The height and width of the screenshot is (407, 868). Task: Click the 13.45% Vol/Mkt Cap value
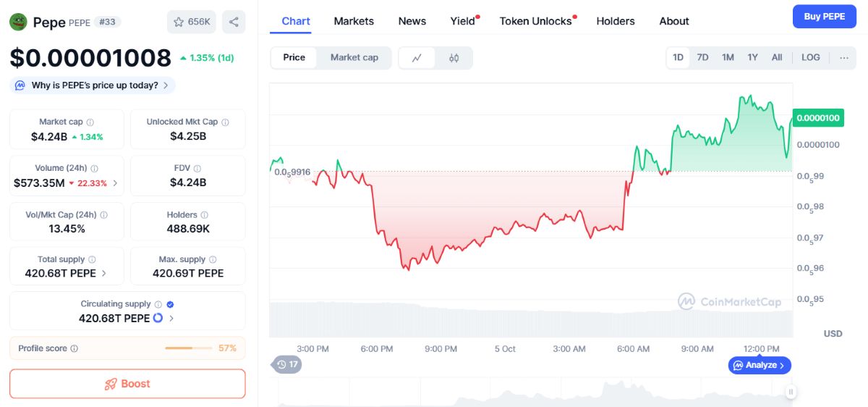pyautogui.click(x=67, y=229)
